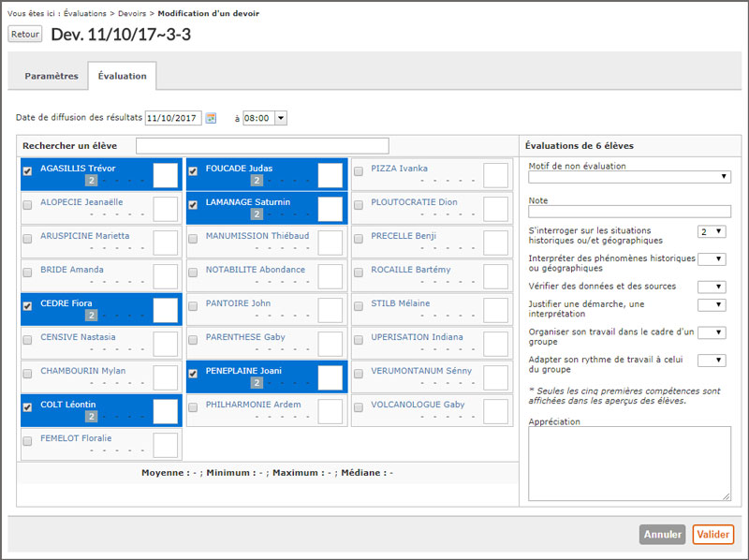749x560 pixels.
Task: Click the Note input field
Action: (628, 212)
